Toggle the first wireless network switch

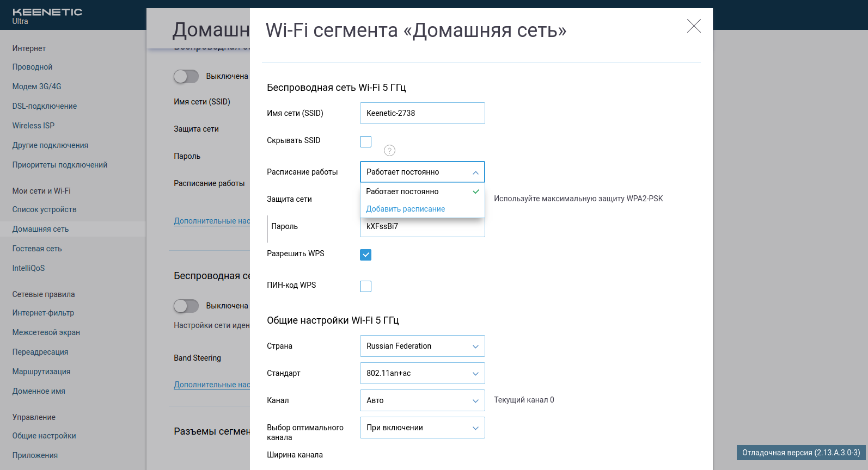tap(186, 77)
